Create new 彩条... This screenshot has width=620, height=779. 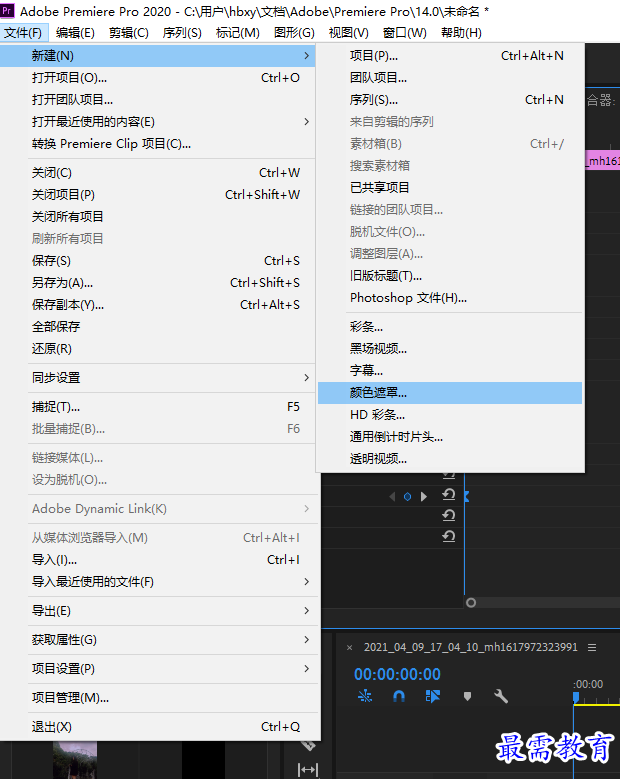450,327
